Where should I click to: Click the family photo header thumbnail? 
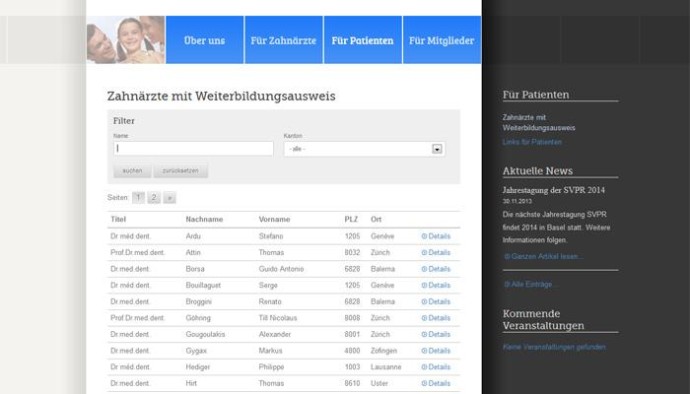[x=126, y=40]
